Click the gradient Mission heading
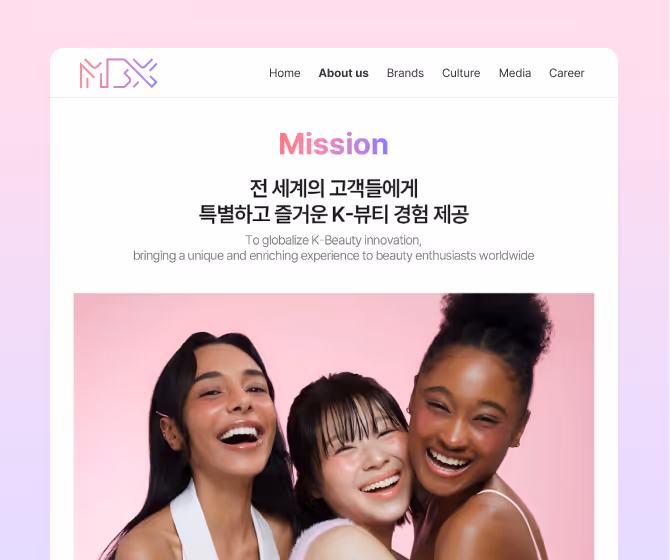 pos(334,144)
